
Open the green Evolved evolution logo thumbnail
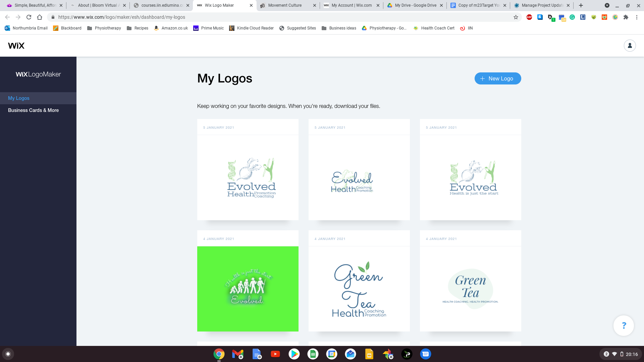click(x=248, y=289)
